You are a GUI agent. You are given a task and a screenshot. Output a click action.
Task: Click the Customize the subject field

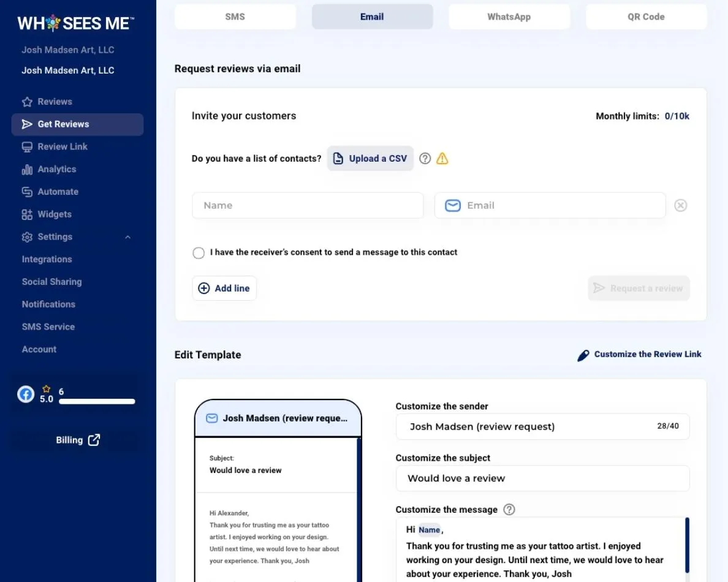(543, 478)
